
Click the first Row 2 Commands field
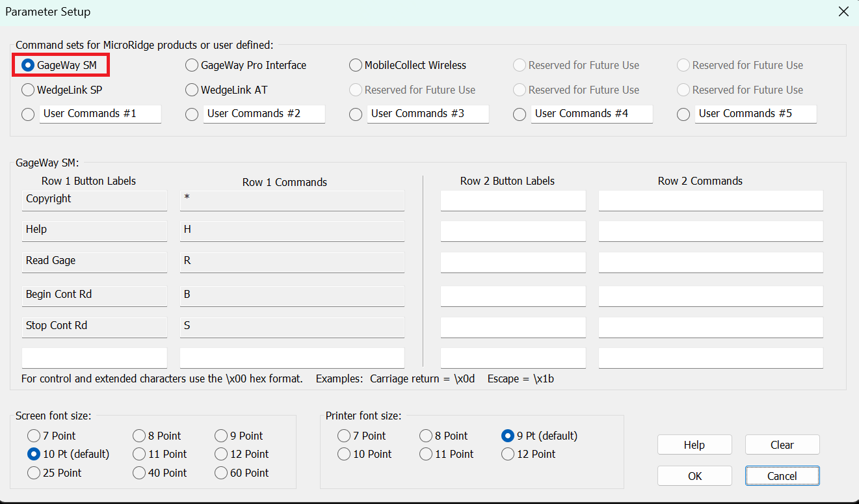pyautogui.click(x=711, y=200)
